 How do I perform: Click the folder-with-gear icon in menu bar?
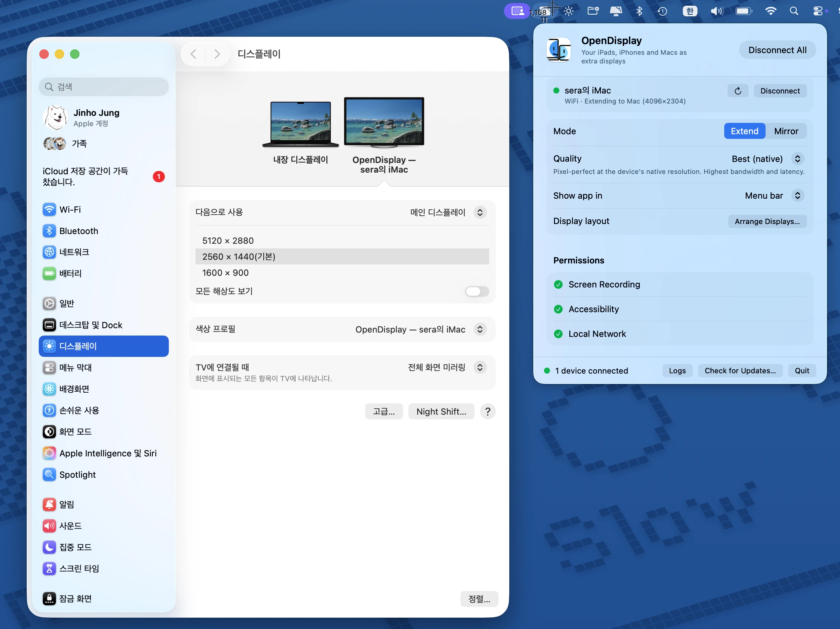coord(593,11)
